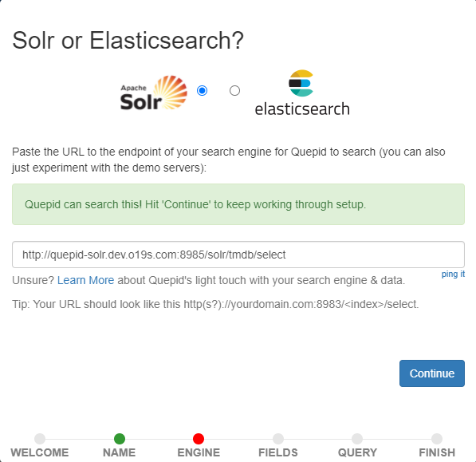Jump to the FIELDS step label
This screenshot has height=462, width=476.
tap(278, 452)
